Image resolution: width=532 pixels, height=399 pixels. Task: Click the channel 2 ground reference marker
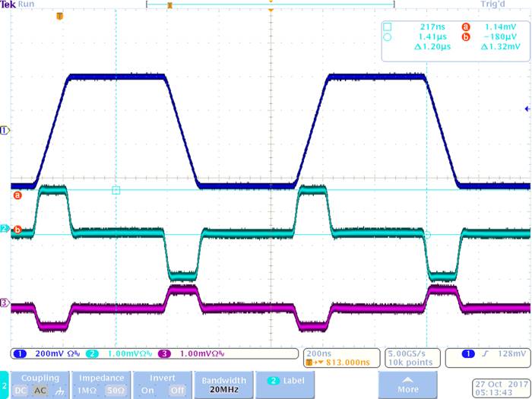[x=5, y=228]
